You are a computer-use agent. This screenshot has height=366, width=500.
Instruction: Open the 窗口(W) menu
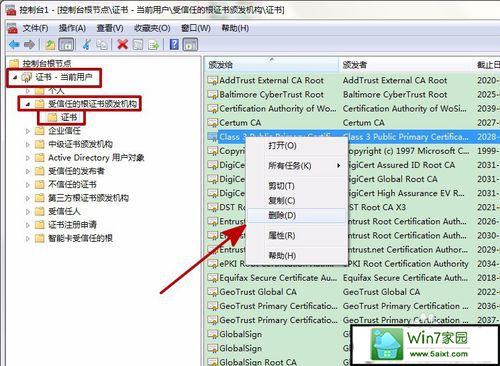coord(196,28)
